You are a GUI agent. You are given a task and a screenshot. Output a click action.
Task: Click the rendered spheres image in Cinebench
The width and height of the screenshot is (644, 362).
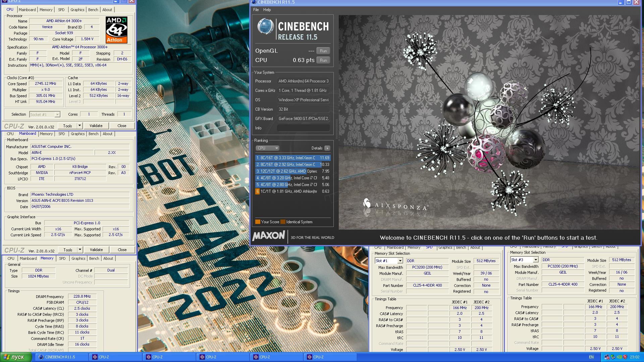coord(489,122)
